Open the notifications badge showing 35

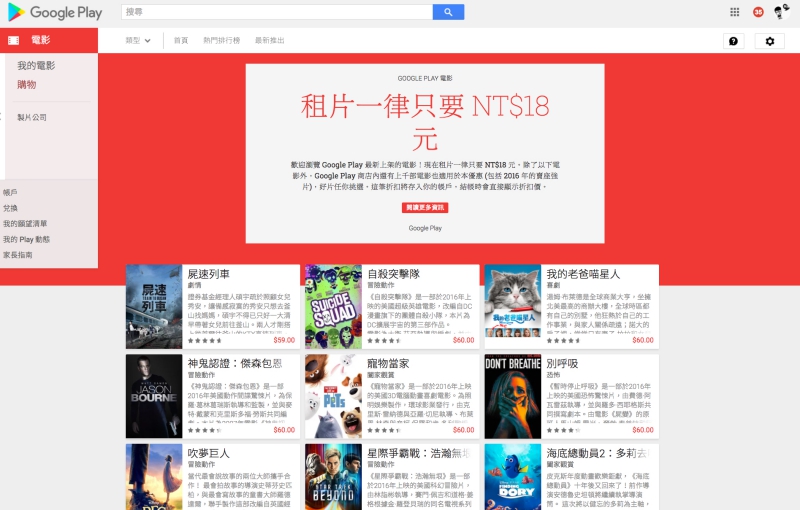point(758,12)
